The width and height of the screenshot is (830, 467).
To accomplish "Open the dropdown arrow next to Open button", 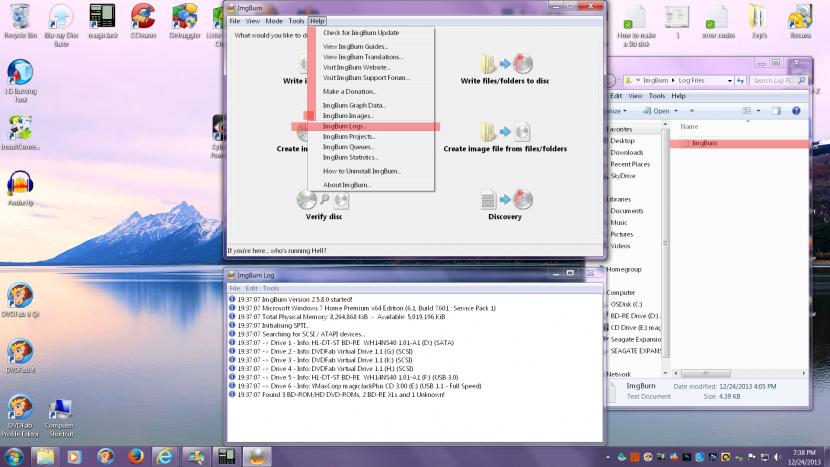I will click(676, 111).
